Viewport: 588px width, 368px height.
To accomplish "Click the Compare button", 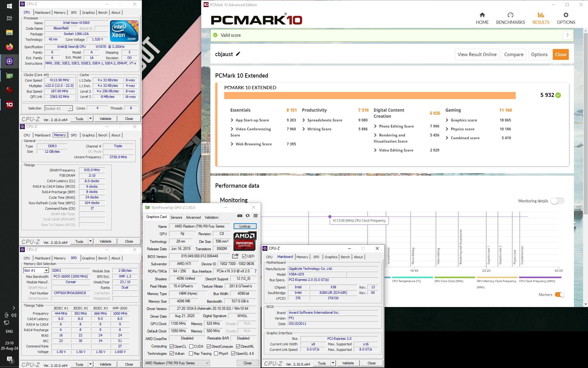I will click(x=514, y=55).
